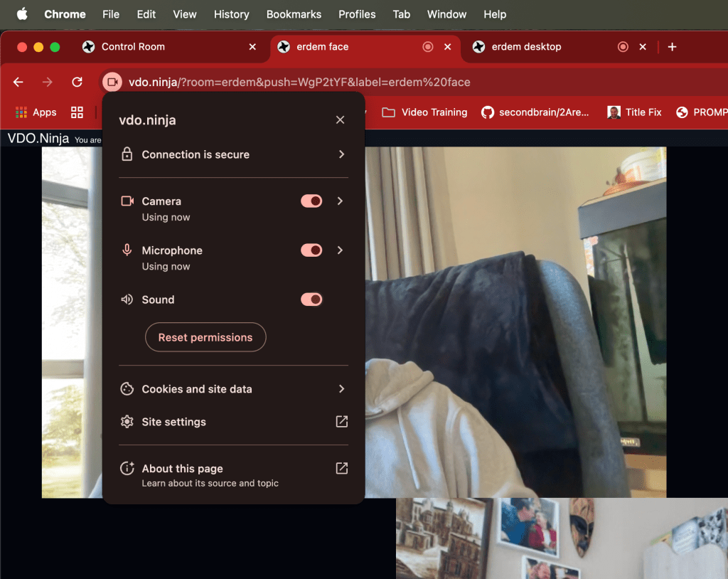Click the URL address field
728x579 pixels.
coord(299,83)
